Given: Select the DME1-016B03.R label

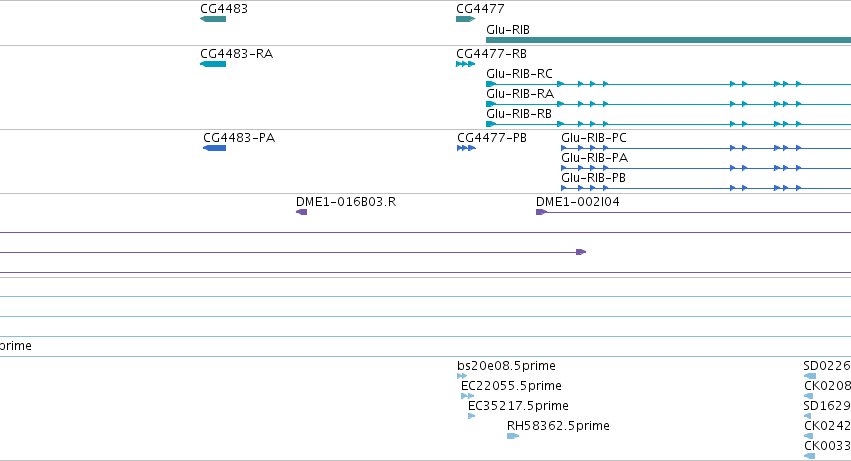Looking at the screenshot, I should tap(346, 202).
